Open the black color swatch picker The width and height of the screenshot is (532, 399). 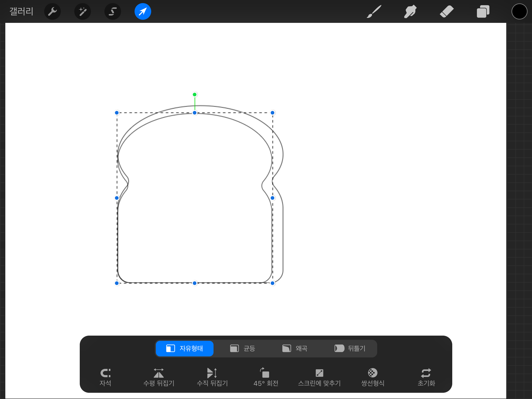(519, 11)
